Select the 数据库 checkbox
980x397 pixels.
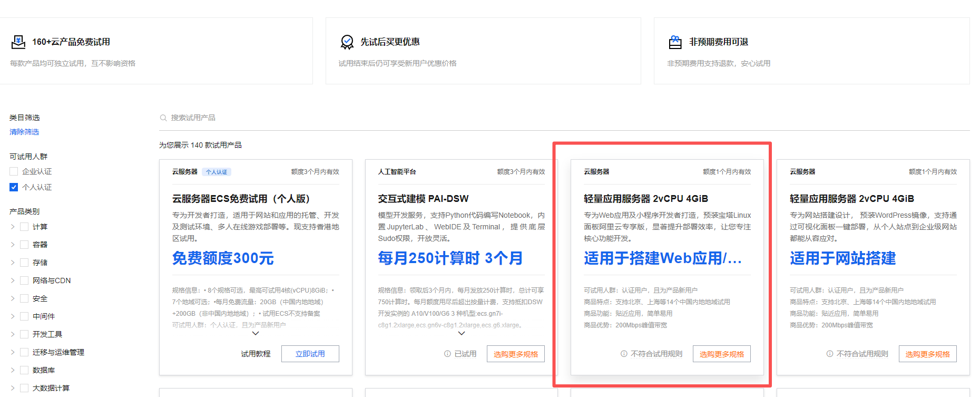24,370
